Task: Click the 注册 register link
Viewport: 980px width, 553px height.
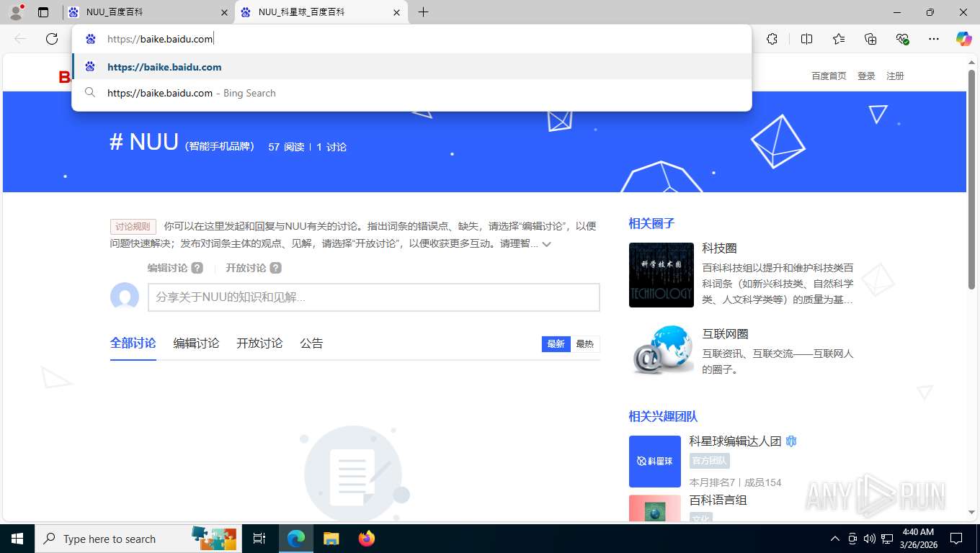Action: click(895, 76)
